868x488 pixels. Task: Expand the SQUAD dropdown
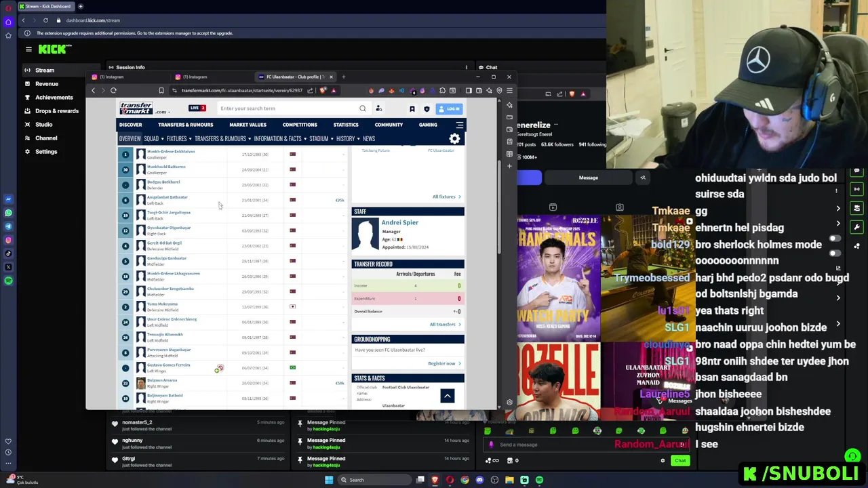tap(153, 139)
